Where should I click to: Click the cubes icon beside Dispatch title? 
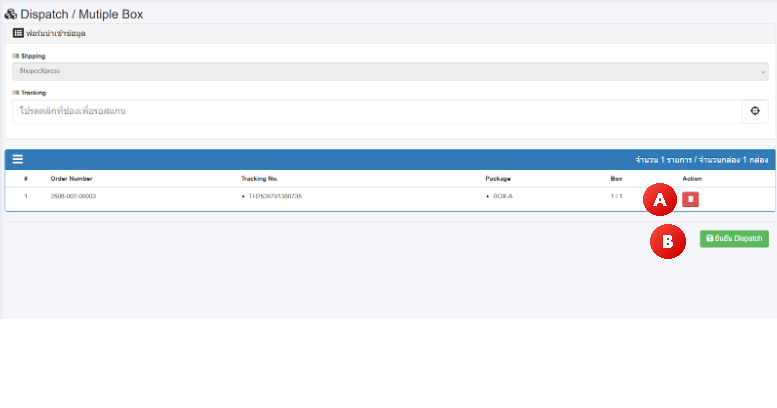point(11,14)
